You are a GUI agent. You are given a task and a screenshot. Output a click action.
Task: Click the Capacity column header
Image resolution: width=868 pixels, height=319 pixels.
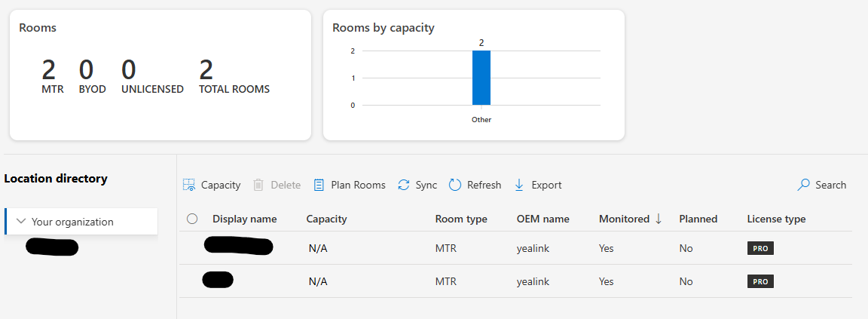326,219
